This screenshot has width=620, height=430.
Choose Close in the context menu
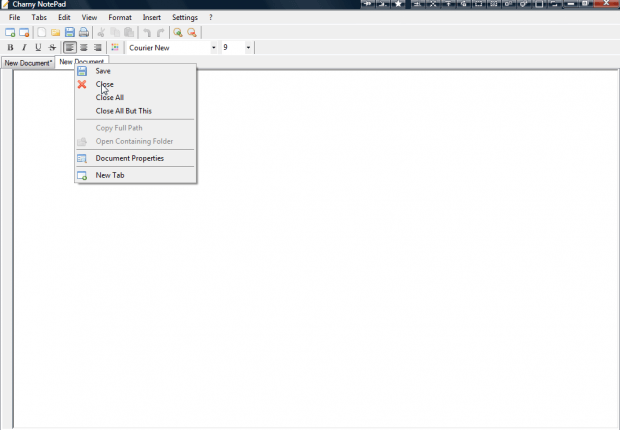point(136,84)
